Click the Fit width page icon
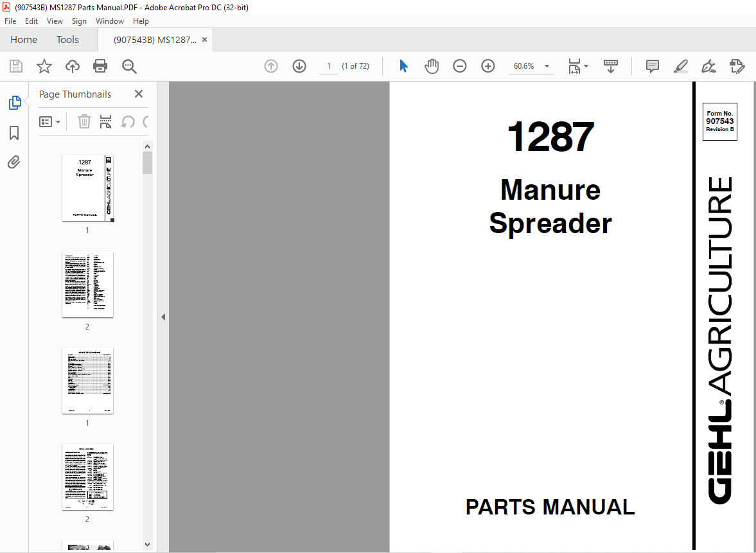Image resolution: width=756 pixels, height=553 pixels. (575, 66)
